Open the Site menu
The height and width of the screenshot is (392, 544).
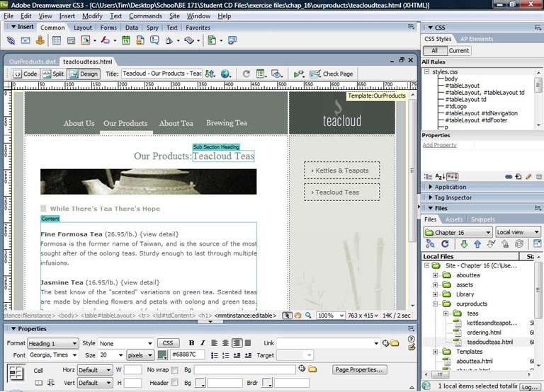pos(174,16)
